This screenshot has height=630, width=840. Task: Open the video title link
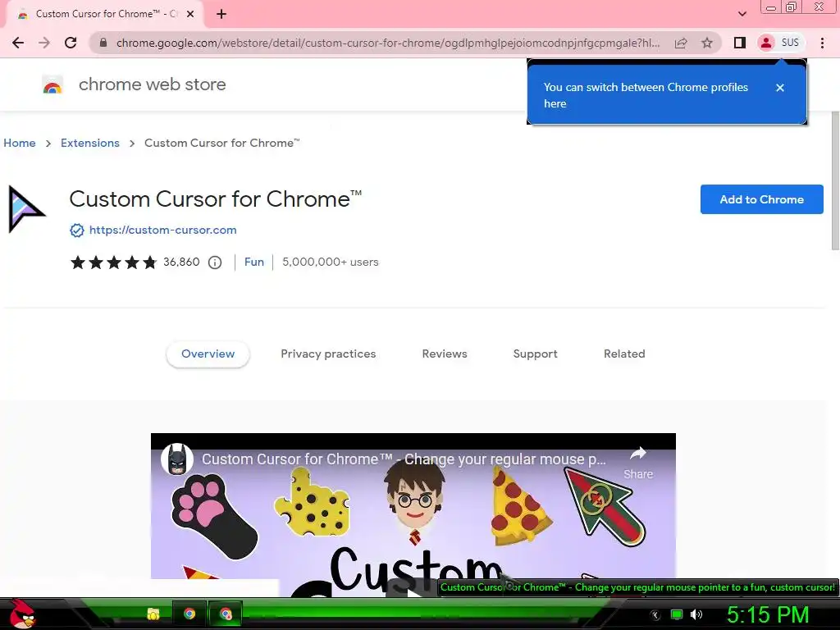pos(404,459)
